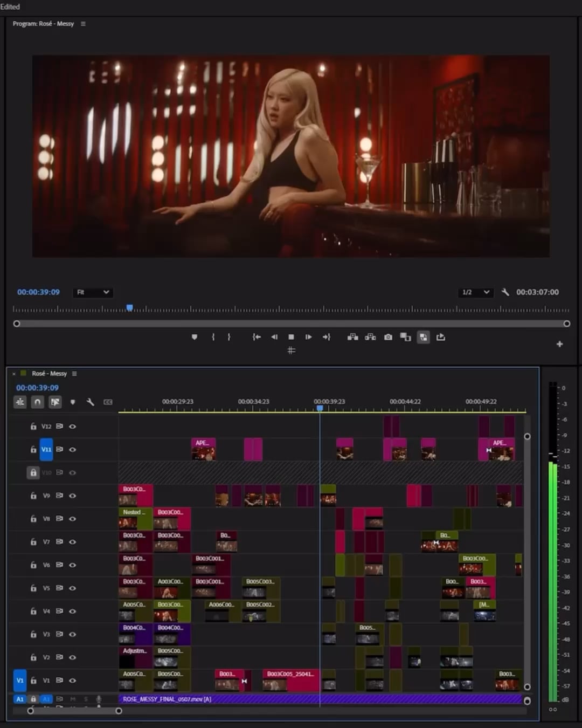Click the Mark Out button
The width and height of the screenshot is (582, 728).
(229, 337)
